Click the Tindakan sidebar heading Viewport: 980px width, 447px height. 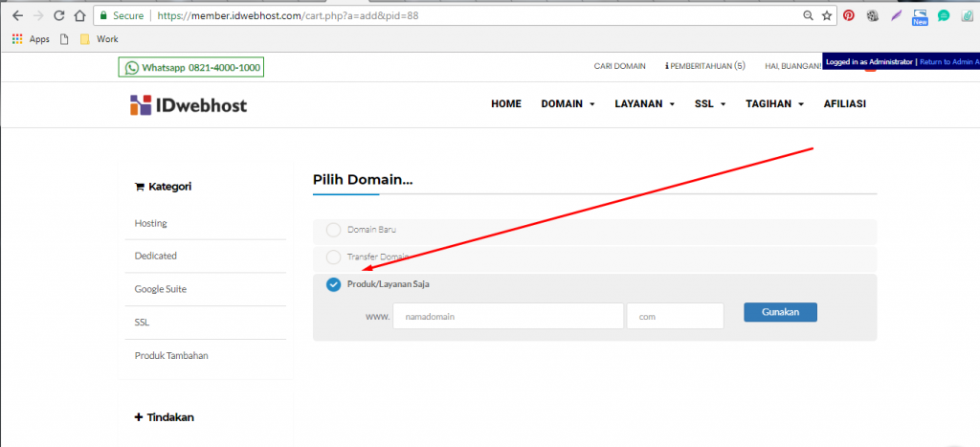coord(165,417)
